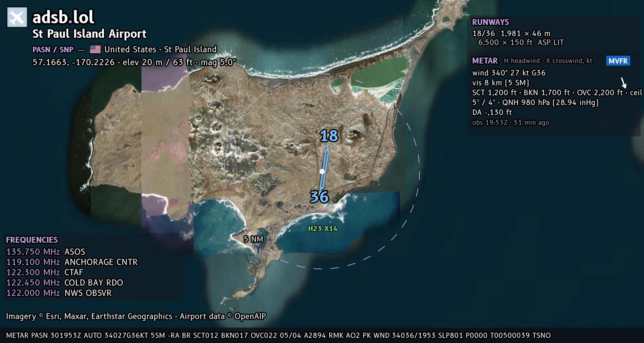The image size is (644, 343).
Task: Click the METAR section heading
Action: (x=485, y=61)
